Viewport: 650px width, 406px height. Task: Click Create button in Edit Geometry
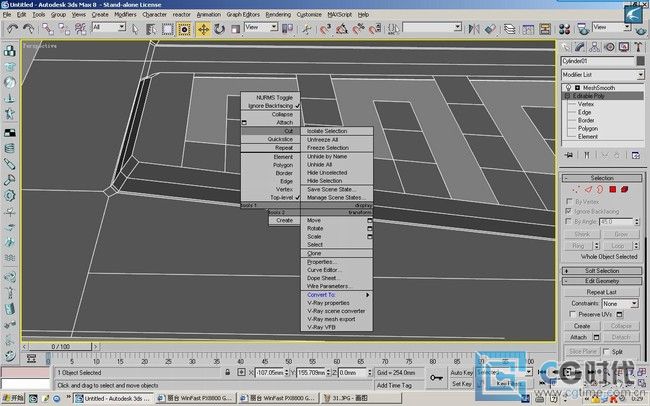[582, 326]
